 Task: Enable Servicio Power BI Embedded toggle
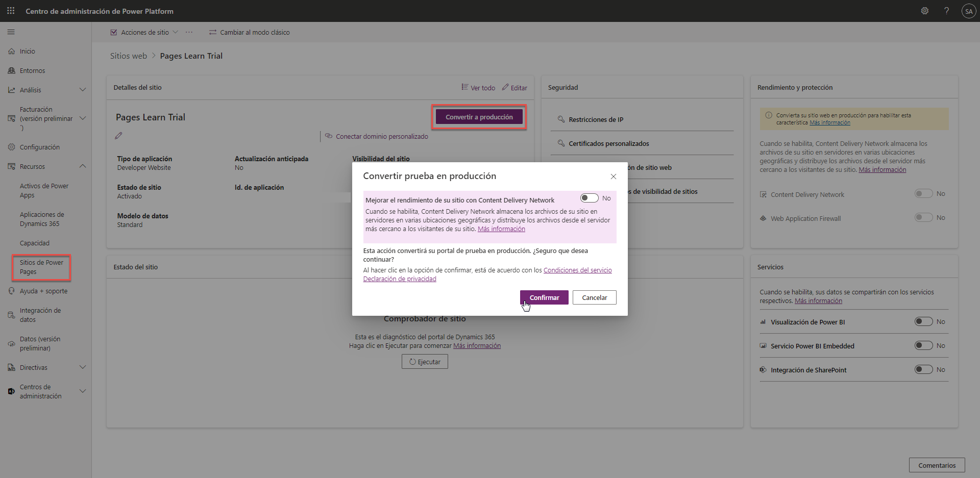(x=923, y=345)
